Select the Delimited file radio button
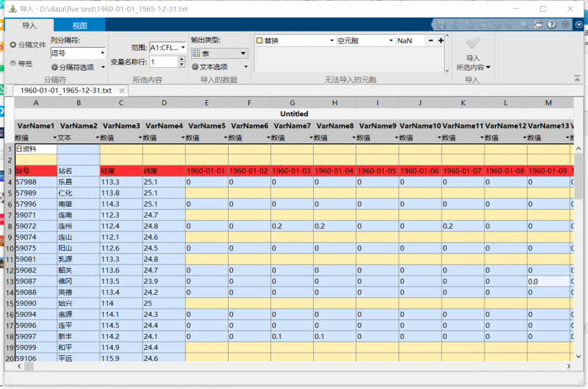 click(13, 45)
